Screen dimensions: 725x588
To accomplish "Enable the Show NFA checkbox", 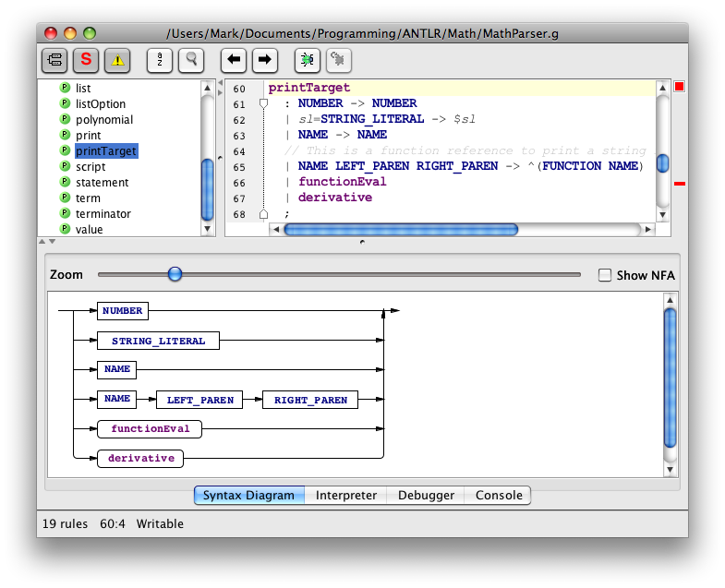I will 605,275.
